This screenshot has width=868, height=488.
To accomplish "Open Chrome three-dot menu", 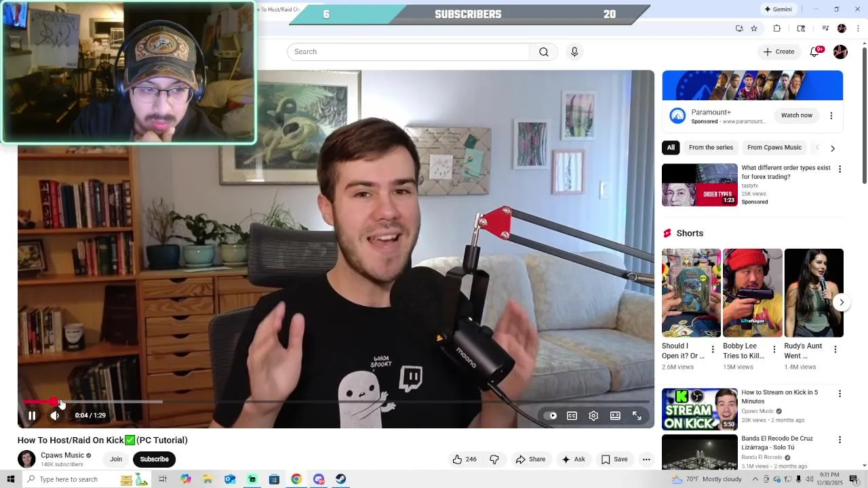I will point(858,28).
